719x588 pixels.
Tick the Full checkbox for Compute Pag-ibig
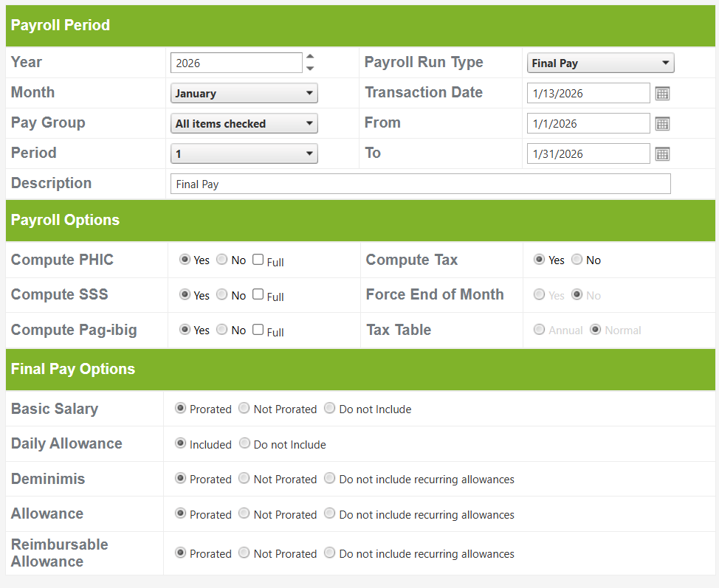[258, 330]
